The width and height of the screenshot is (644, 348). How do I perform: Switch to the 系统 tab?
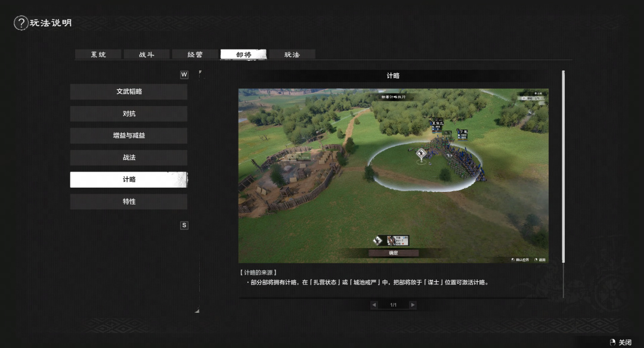click(98, 54)
